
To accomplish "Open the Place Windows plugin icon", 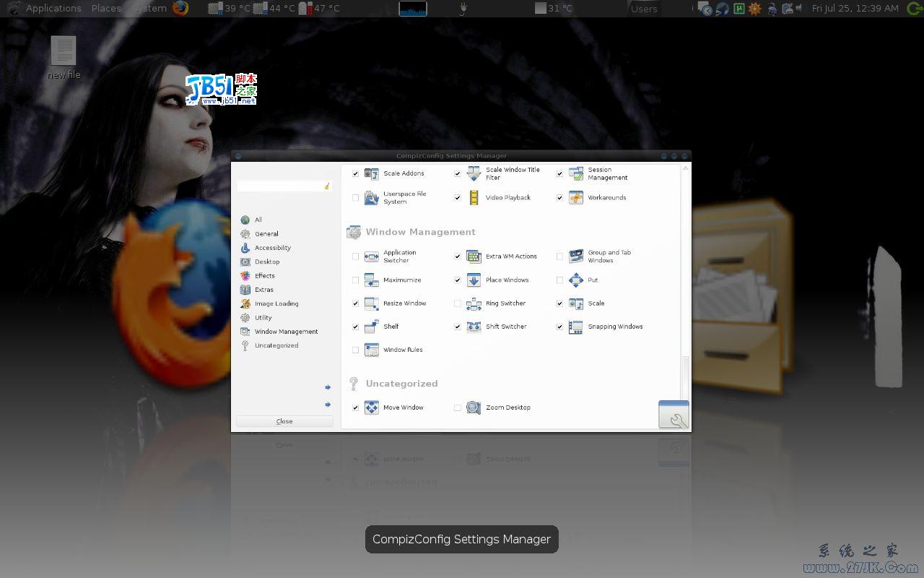I will 474,280.
